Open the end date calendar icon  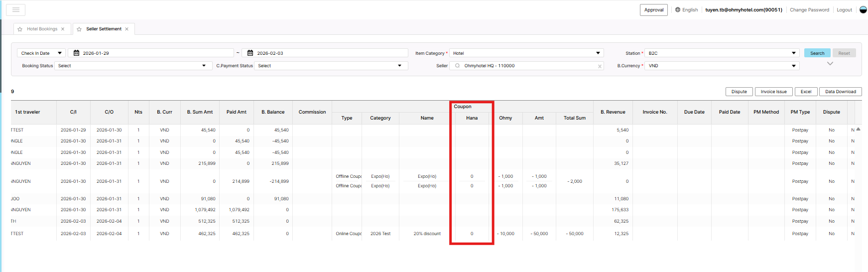[x=250, y=53]
